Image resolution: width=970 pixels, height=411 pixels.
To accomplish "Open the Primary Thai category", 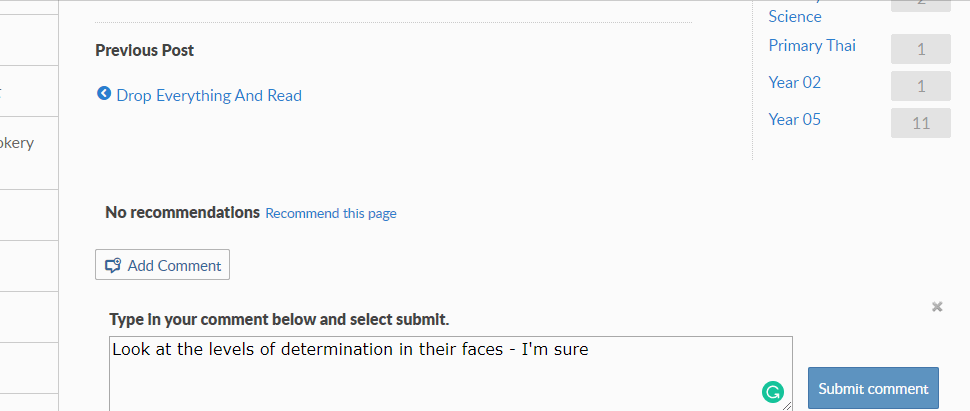I will pos(812,46).
